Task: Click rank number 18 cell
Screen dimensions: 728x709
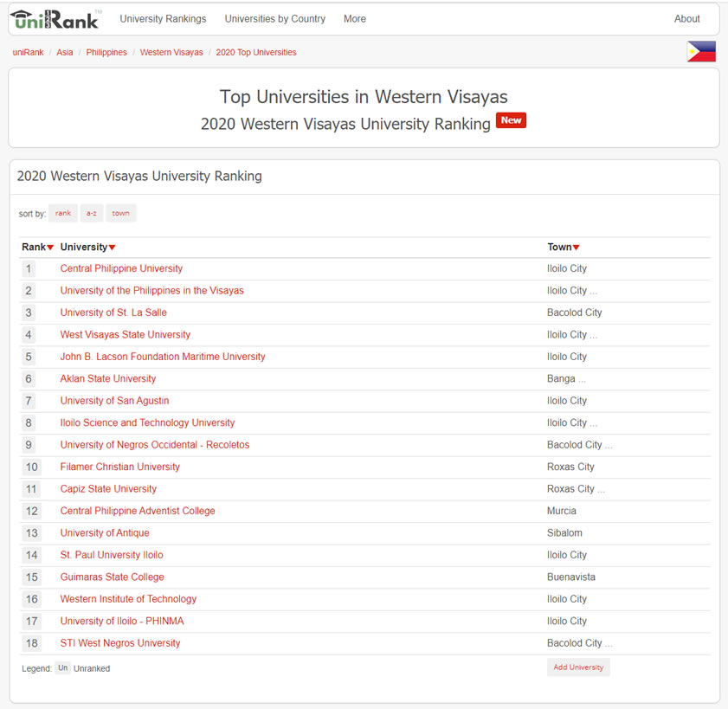Action: 31,643
